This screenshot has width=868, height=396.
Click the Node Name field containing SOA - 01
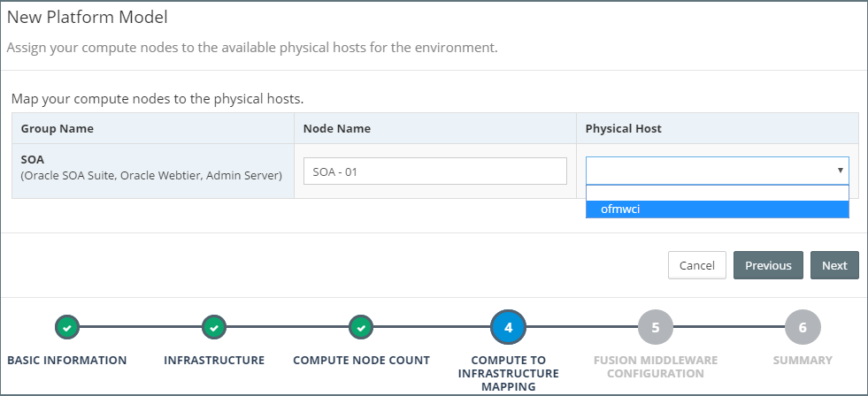tap(434, 171)
